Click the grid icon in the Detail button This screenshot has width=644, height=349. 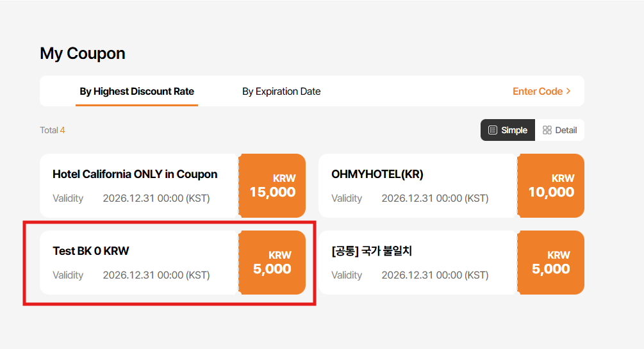(547, 130)
